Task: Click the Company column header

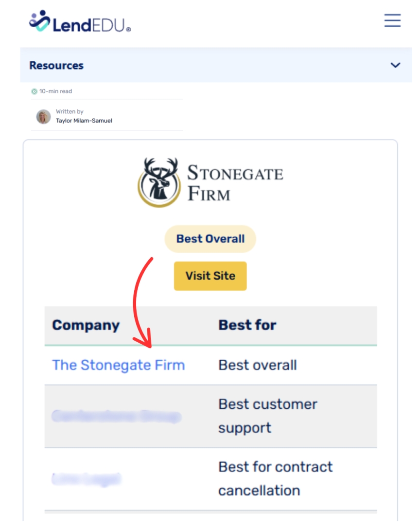Action: pyautogui.click(x=86, y=325)
